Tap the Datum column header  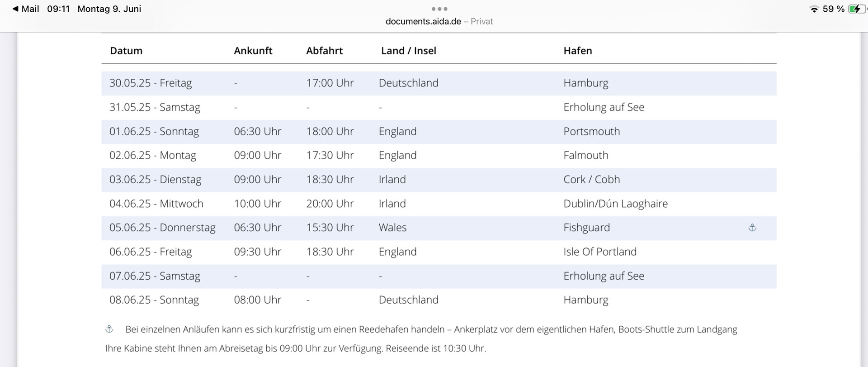pyautogui.click(x=126, y=51)
